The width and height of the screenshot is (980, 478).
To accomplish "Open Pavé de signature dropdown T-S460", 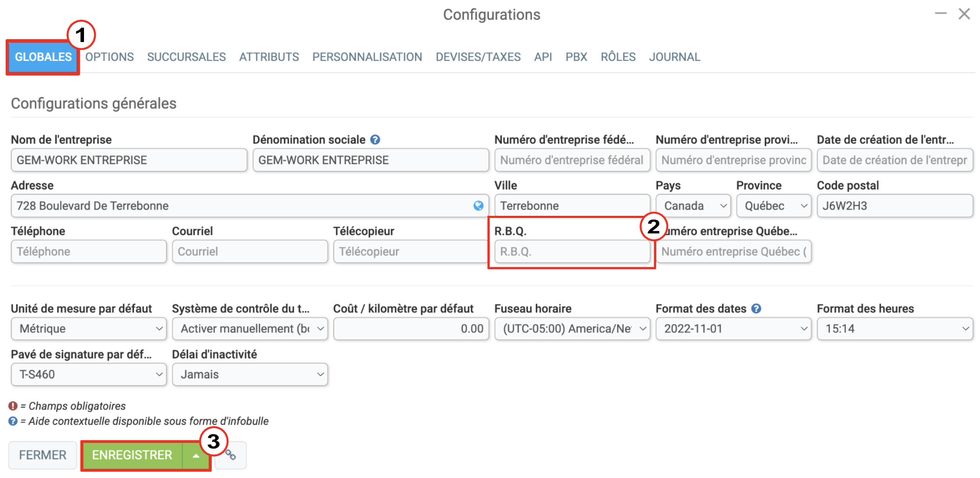I will 89,374.
